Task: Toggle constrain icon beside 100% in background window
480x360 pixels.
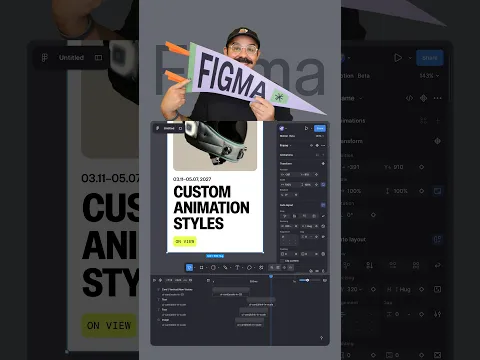Action: coord(437,191)
